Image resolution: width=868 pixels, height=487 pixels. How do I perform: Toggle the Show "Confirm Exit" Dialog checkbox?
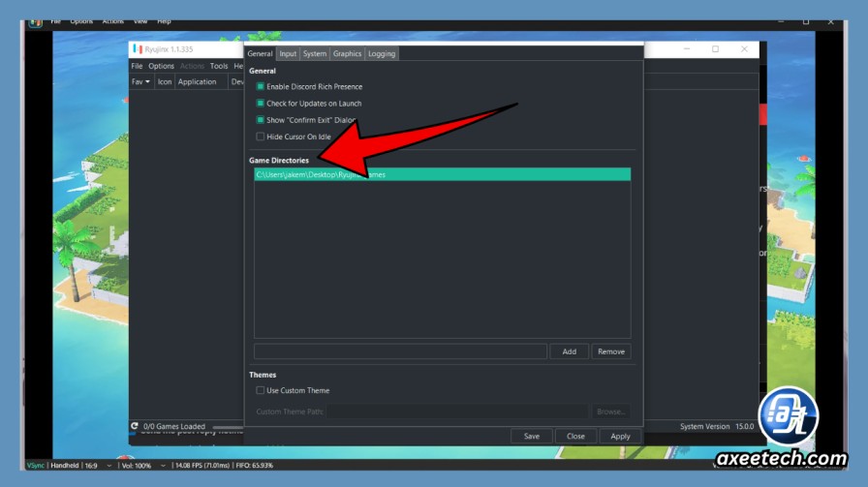coord(261,119)
